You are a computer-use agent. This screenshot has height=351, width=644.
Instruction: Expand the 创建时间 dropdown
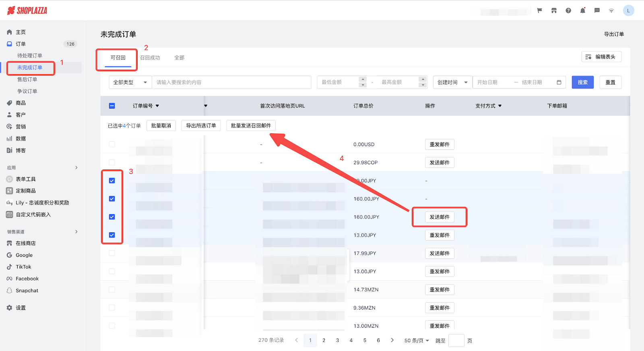pyautogui.click(x=452, y=82)
